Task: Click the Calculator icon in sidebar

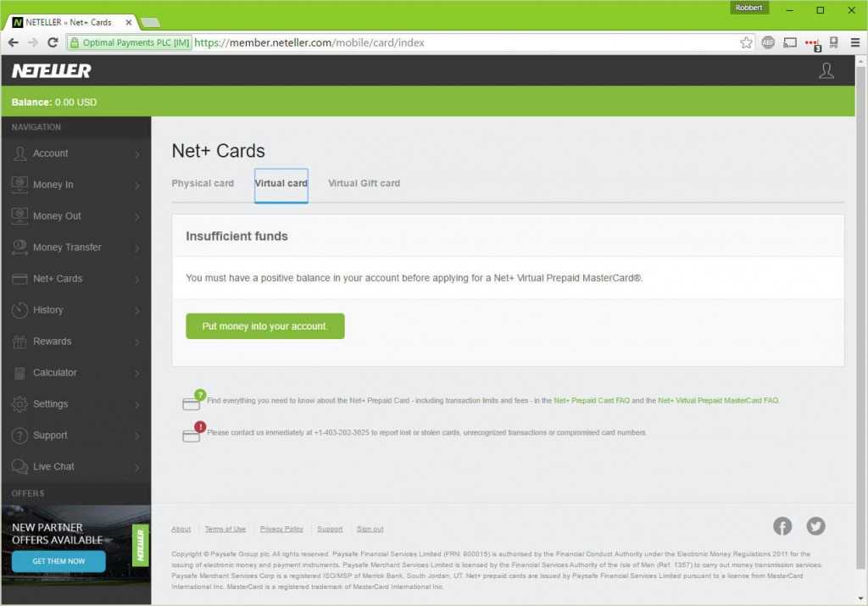Action: [x=19, y=373]
